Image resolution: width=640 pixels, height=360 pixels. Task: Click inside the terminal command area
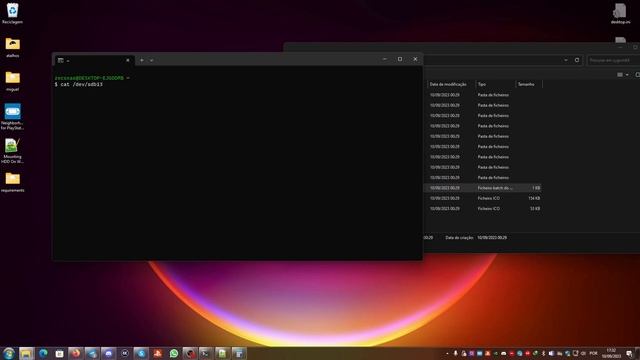(x=238, y=163)
